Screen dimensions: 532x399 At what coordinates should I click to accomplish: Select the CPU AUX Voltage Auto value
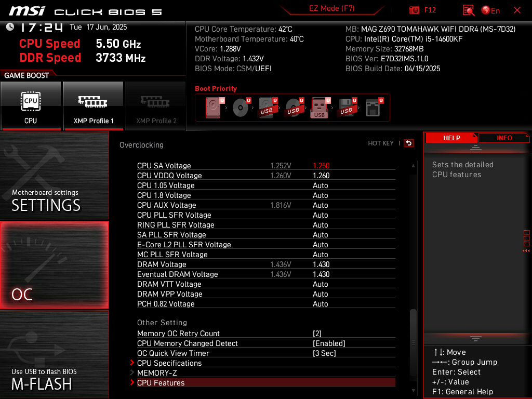320,205
